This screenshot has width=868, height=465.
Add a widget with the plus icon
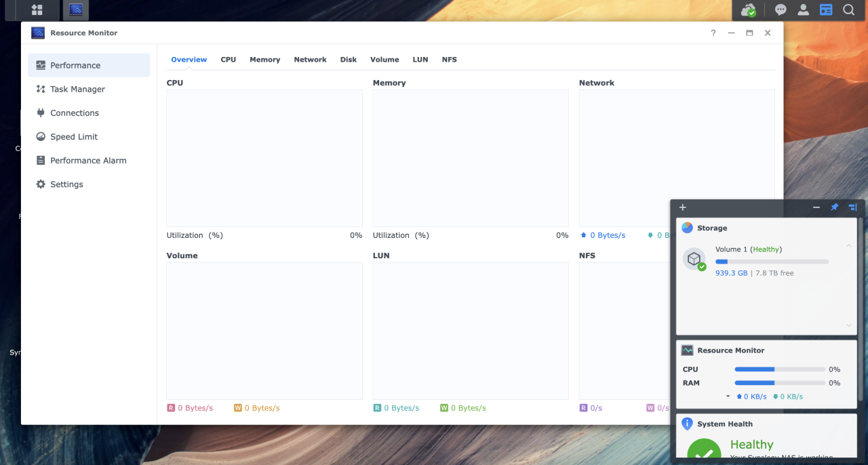(683, 207)
